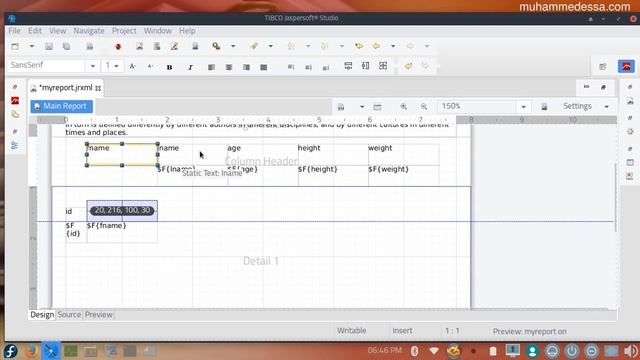This screenshot has height=360, width=640.
Task: Justify text alignment
Action: coord(264,67)
